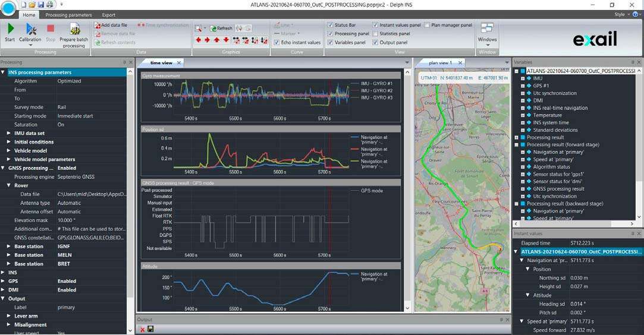The width and height of the screenshot is (644, 335).
Task: Click the Add data file icon
Action: (x=97, y=25)
